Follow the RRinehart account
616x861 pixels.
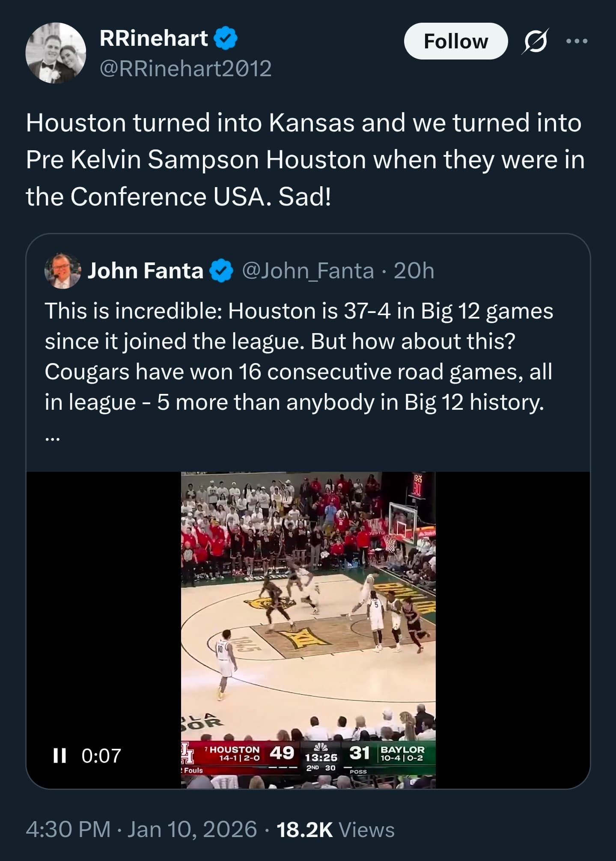tap(455, 42)
